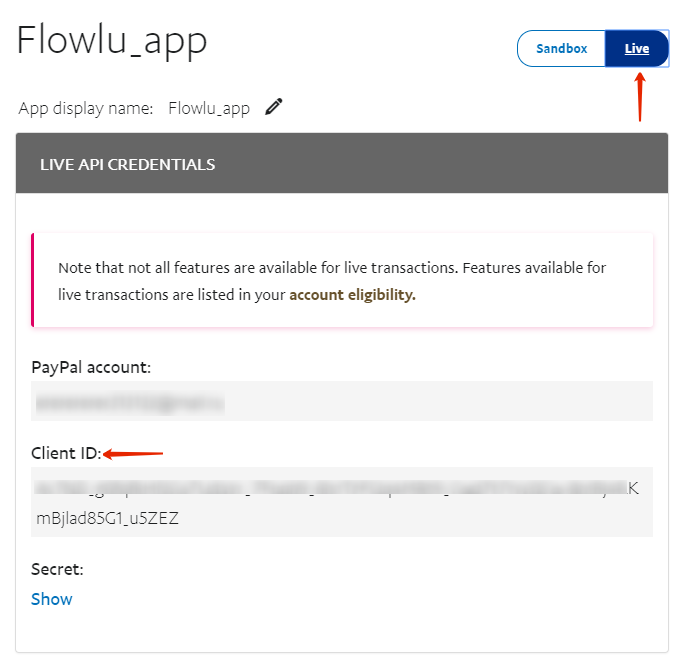Open the account eligibility link
683x662 pixels.
(352, 295)
